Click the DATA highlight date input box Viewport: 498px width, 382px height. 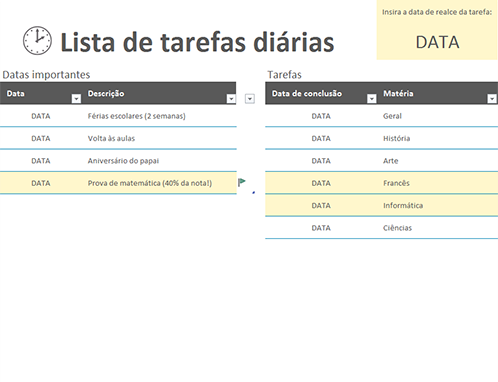(437, 42)
